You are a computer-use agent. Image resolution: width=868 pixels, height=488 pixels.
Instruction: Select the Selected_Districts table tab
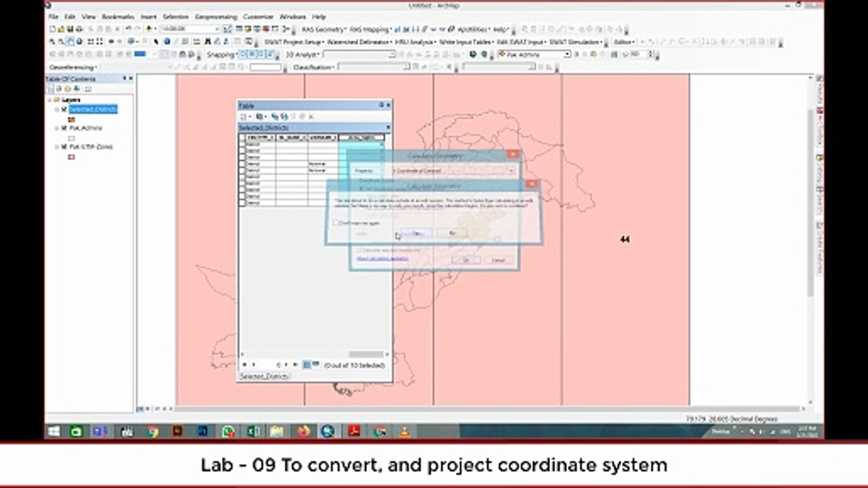click(264, 376)
